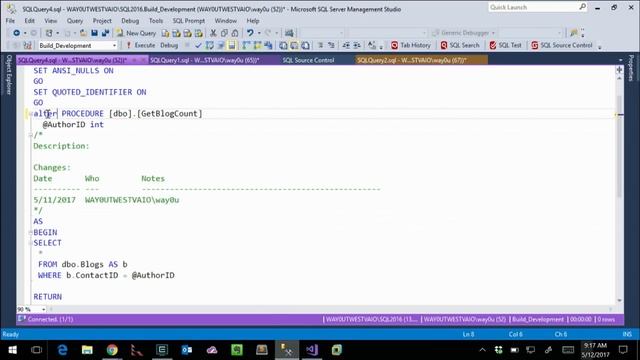Image resolution: width=640 pixels, height=360 pixels.
Task: Click the @AuthorID int parameter line
Action: tap(73, 124)
